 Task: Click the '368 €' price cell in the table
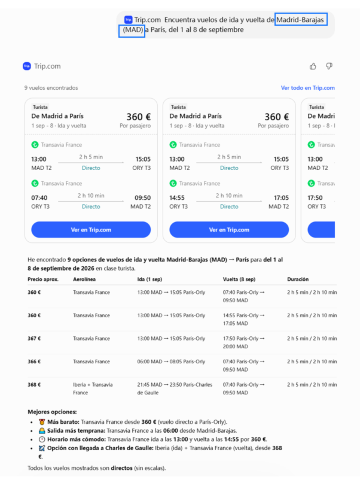pyautogui.click(x=34, y=385)
